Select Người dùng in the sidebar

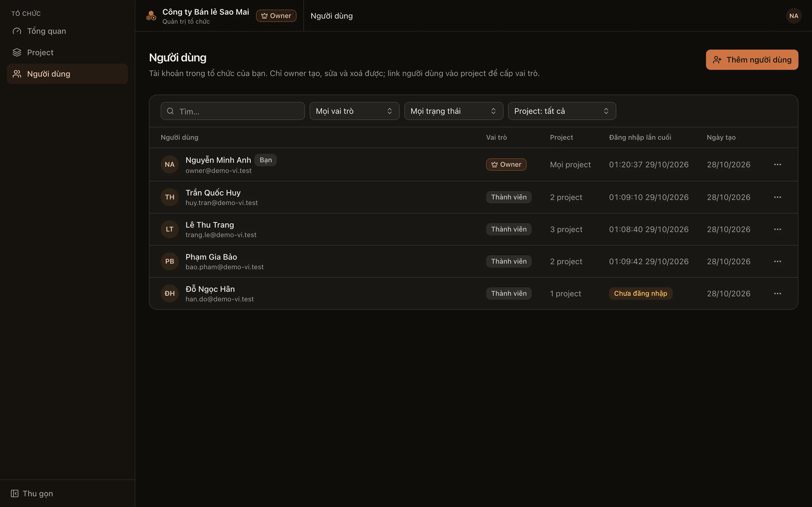pyautogui.click(x=67, y=74)
